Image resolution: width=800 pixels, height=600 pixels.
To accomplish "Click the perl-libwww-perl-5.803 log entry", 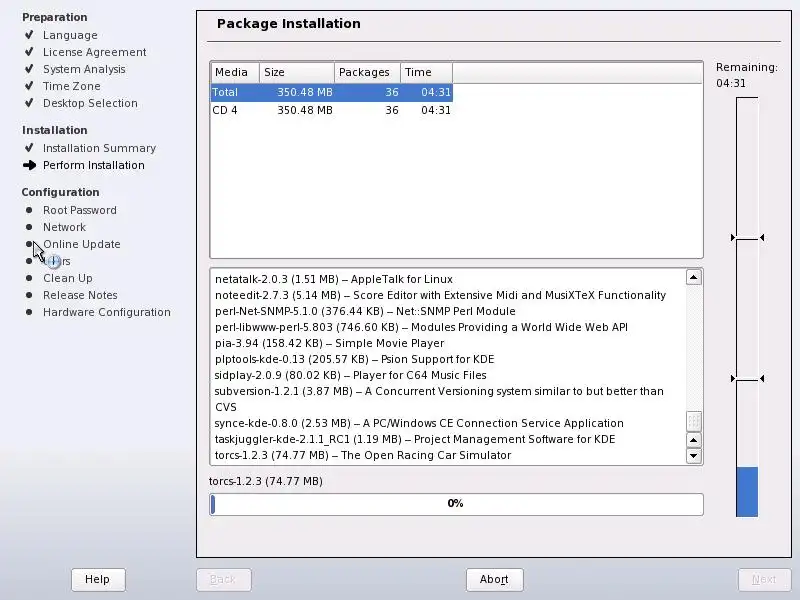I will pyautogui.click(x=421, y=327).
